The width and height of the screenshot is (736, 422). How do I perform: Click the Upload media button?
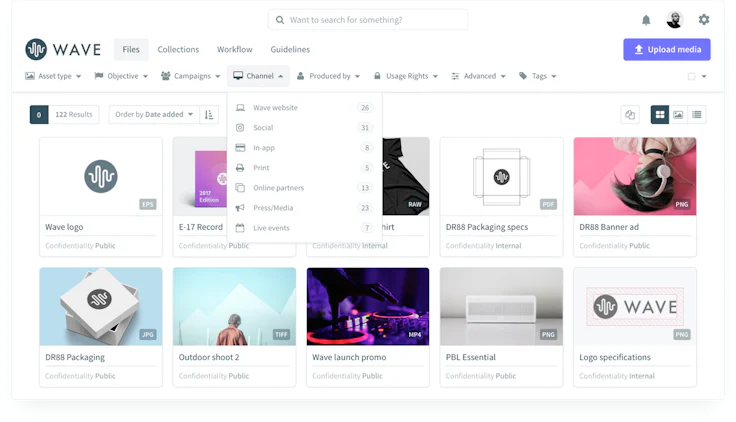(x=667, y=49)
